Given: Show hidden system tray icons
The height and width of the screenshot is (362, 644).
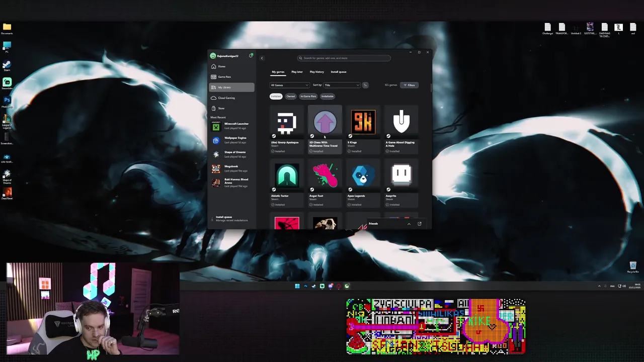Looking at the screenshot, I should (599, 286).
